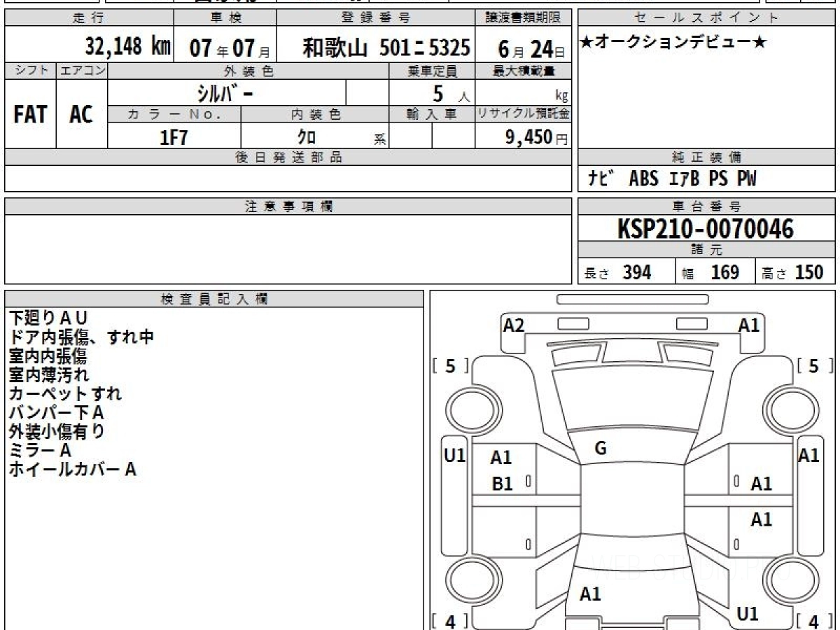Select the note 室内内張傷
This screenshot has width=840, height=630.
tap(48, 356)
